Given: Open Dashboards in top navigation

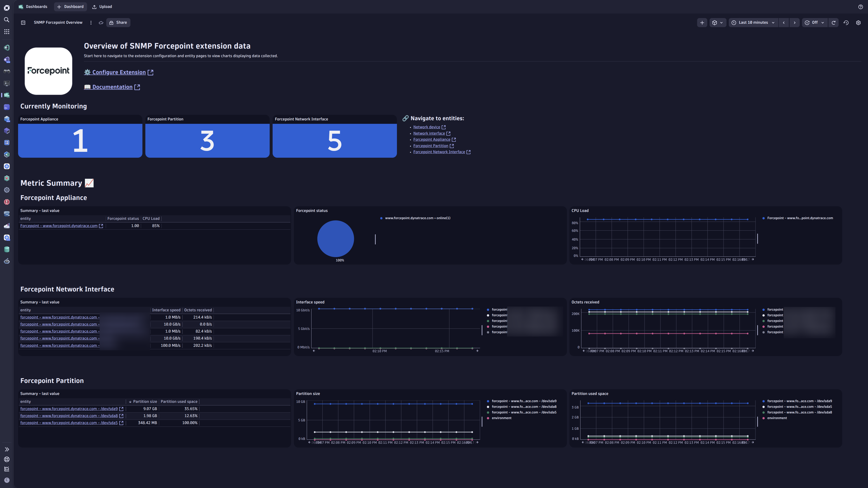Looking at the screenshot, I should (x=33, y=7).
